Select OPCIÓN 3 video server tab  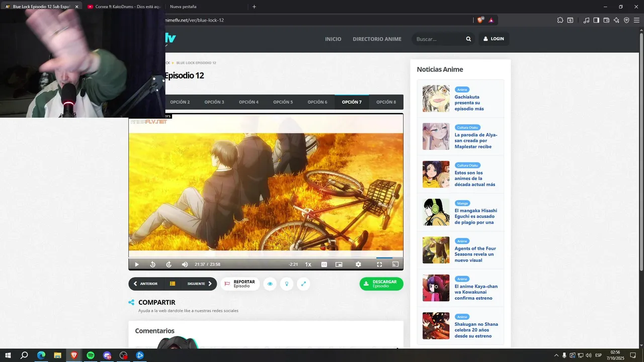click(x=214, y=102)
